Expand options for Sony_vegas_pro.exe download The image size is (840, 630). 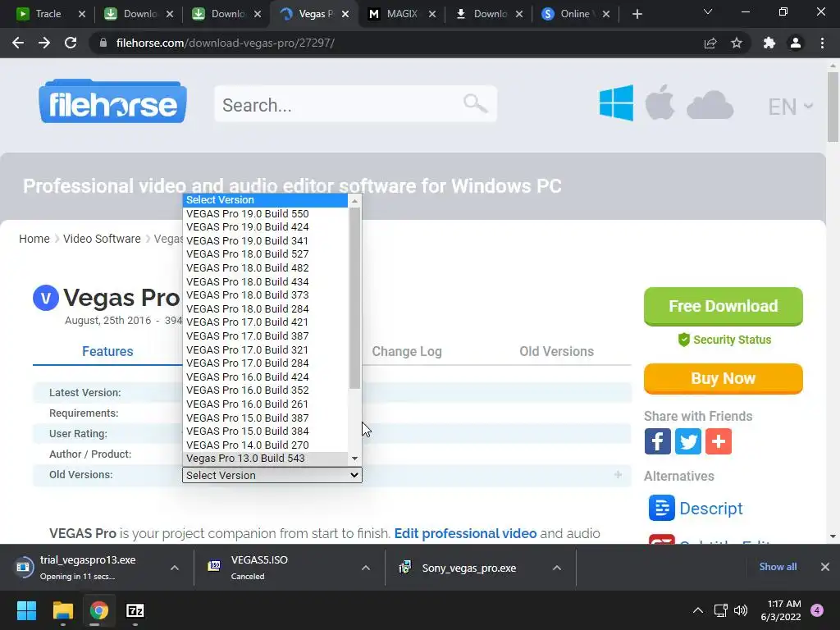click(x=557, y=568)
